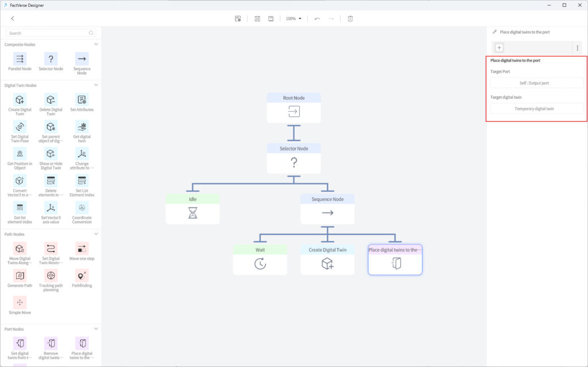The width and height of the screenshot is (588, 367).
Task: Click the back arrow in the top bar
Action: (x=13, y=18)
